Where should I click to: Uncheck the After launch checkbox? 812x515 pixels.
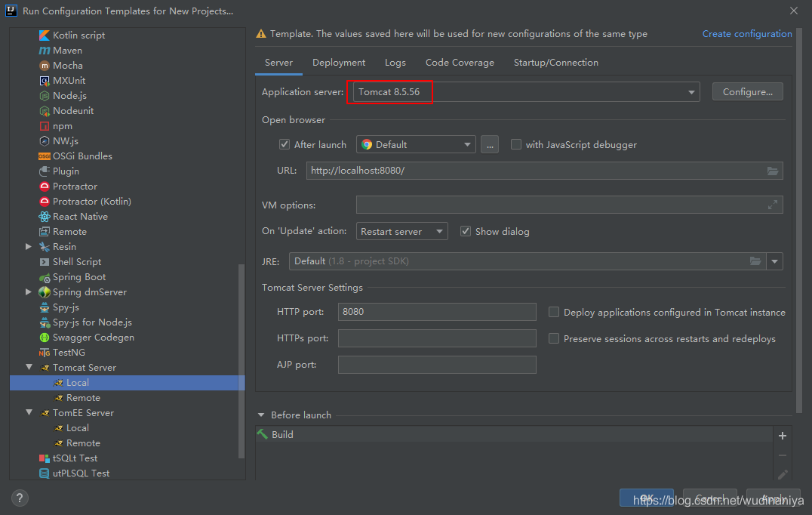coord(285,144)
